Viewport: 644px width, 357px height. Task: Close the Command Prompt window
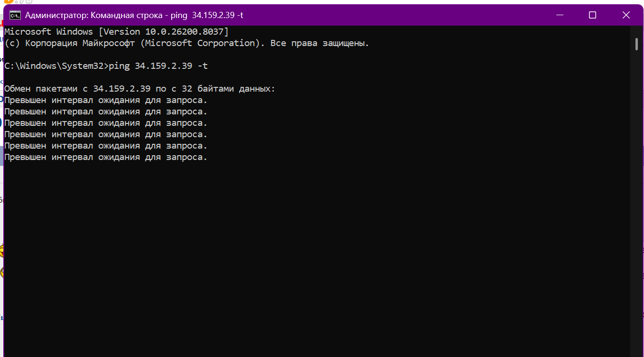tap(626, 15)
